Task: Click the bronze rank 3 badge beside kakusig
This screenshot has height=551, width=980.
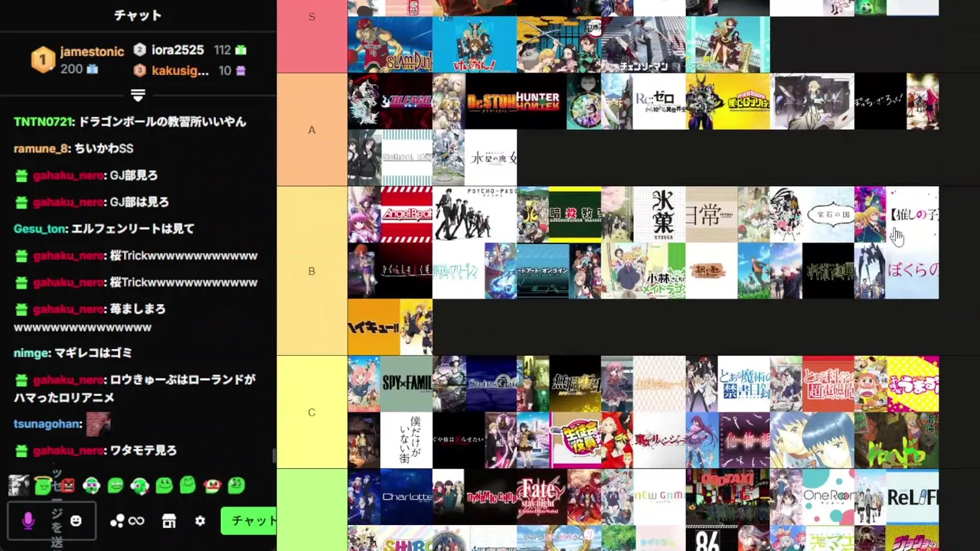Action: pos(139,70)
